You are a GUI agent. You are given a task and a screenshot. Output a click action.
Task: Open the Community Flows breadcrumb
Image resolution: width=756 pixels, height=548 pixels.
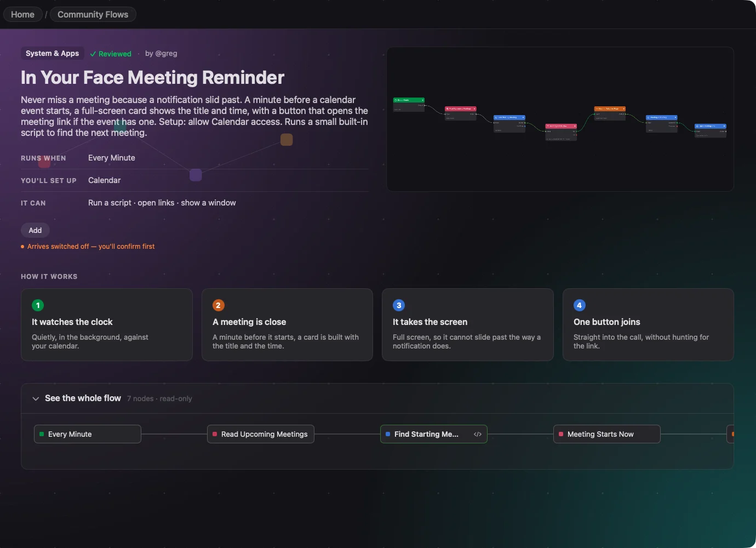93,14
